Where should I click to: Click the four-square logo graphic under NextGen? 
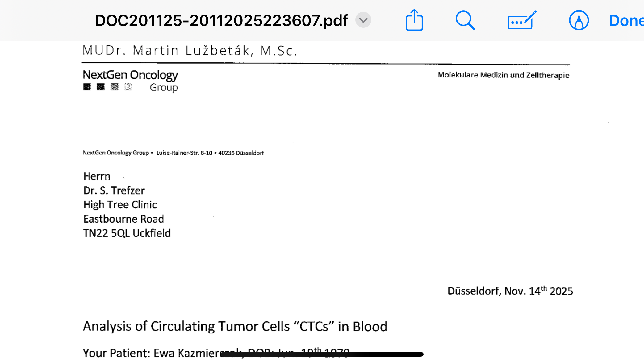point(108,87)
